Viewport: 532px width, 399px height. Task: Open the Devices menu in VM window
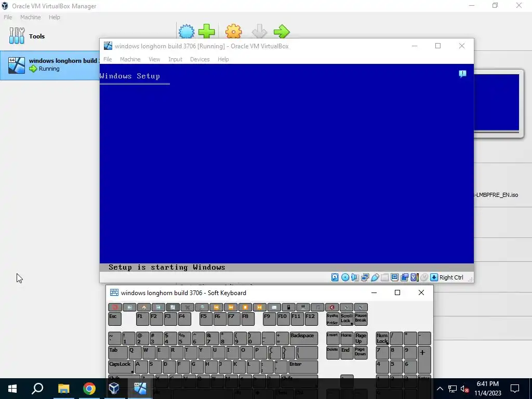(x=200, y=59)
